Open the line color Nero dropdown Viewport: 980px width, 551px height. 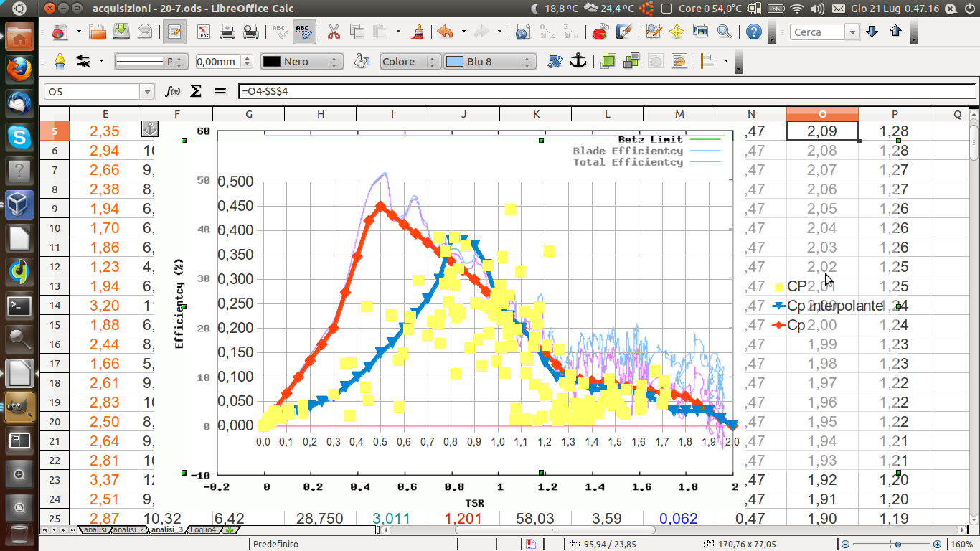pyautogui.click(x=334, y=62)
